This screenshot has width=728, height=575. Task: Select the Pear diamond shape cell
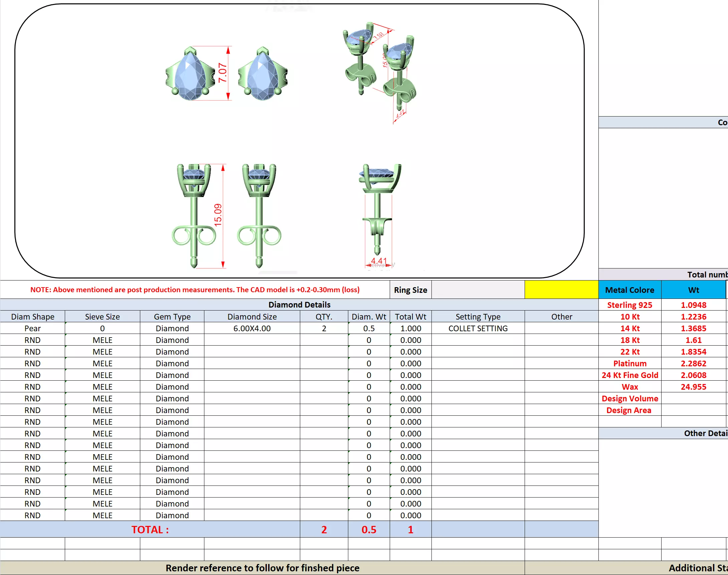32,328
